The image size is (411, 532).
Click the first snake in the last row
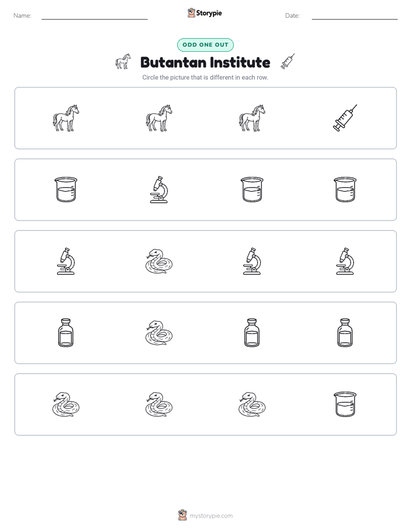point(66,404)
